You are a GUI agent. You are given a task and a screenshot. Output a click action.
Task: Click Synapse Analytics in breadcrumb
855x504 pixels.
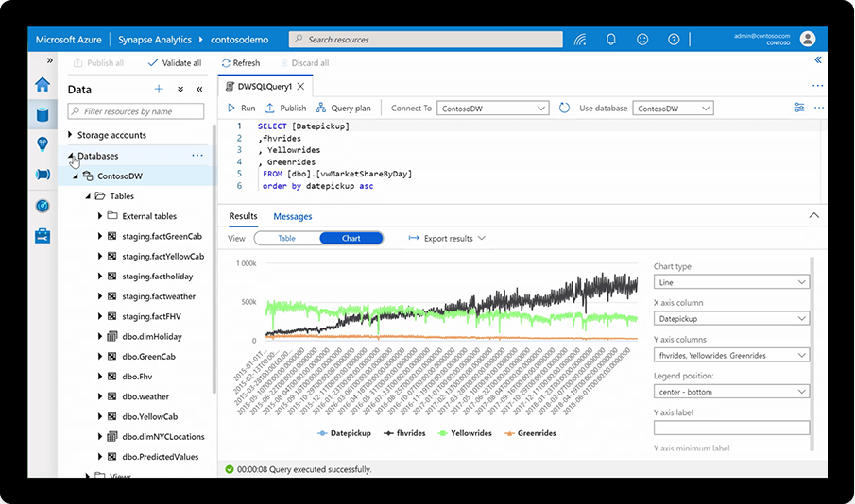pos(155,40)
